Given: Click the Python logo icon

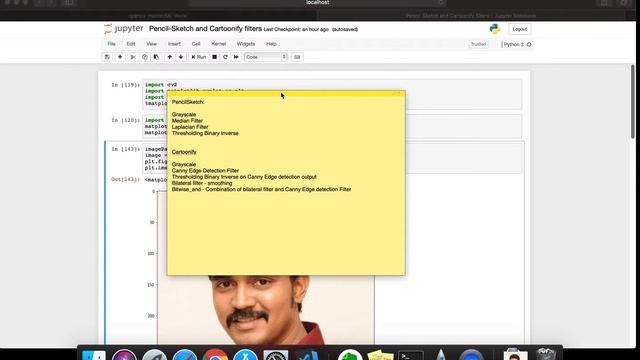Looking at the screenshot, I should (x=495, y=29).
